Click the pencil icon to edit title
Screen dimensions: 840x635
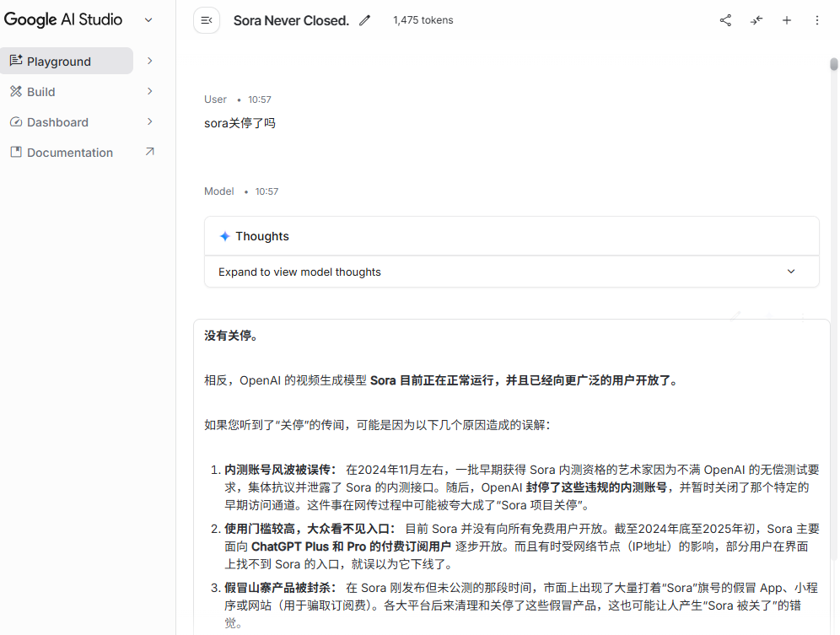364,20
